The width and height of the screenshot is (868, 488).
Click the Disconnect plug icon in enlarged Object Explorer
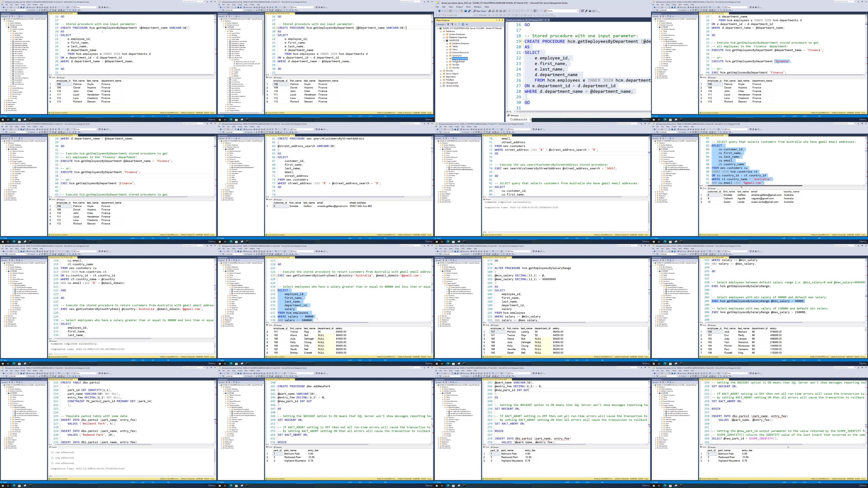452,24
